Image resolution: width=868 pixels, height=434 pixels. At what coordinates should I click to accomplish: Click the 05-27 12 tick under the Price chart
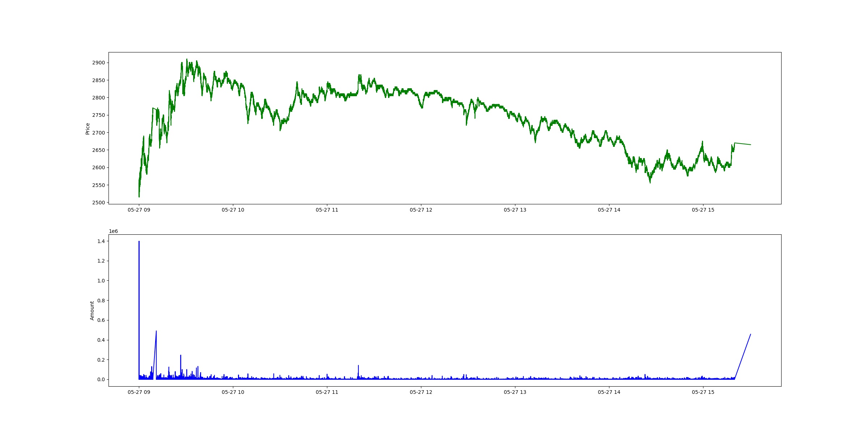click(x=421, y=210)
